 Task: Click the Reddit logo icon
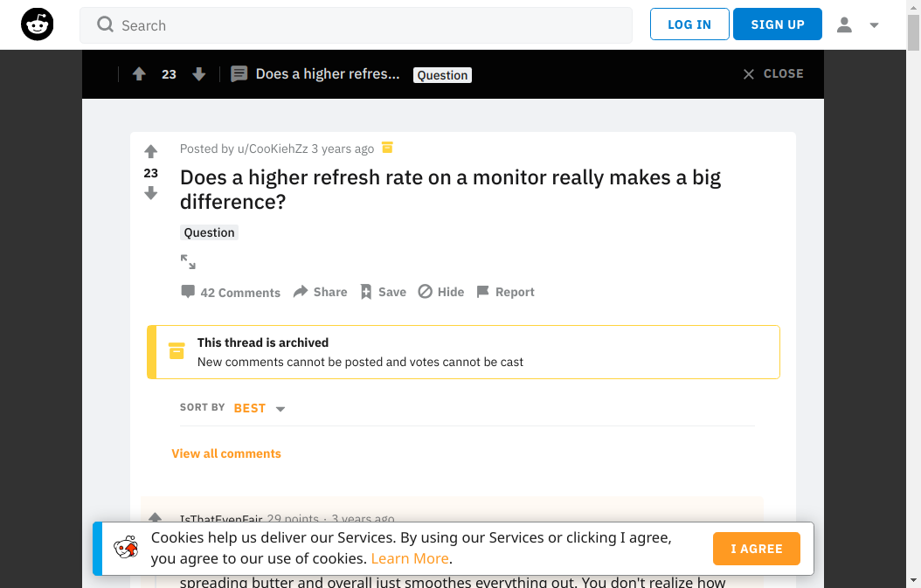click(x=37, y=24)
